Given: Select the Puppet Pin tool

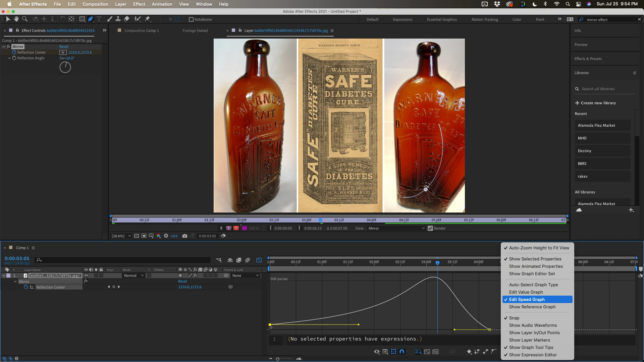Looking at the screenshot, I should (148, 19).
